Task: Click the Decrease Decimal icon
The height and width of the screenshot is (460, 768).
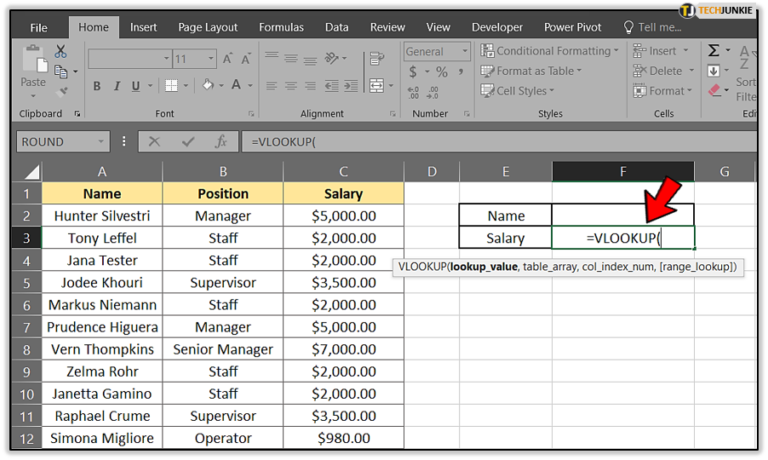Action: point(433,93)
